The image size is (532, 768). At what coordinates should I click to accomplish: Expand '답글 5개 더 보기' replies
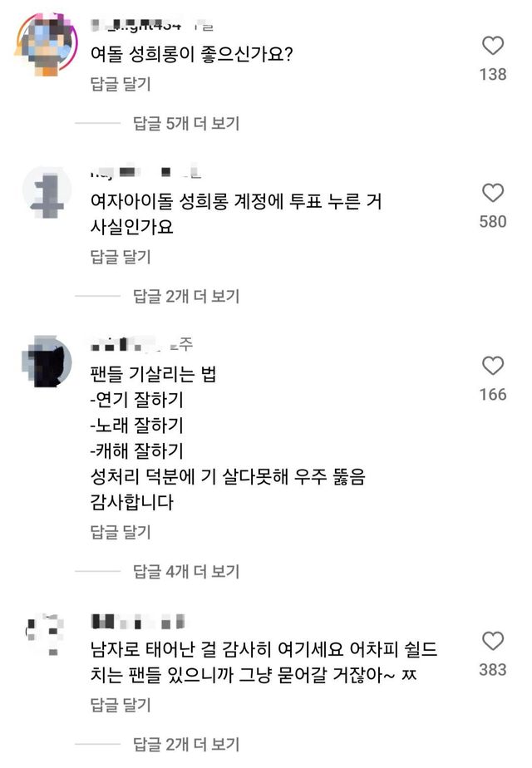click(186, 124)
